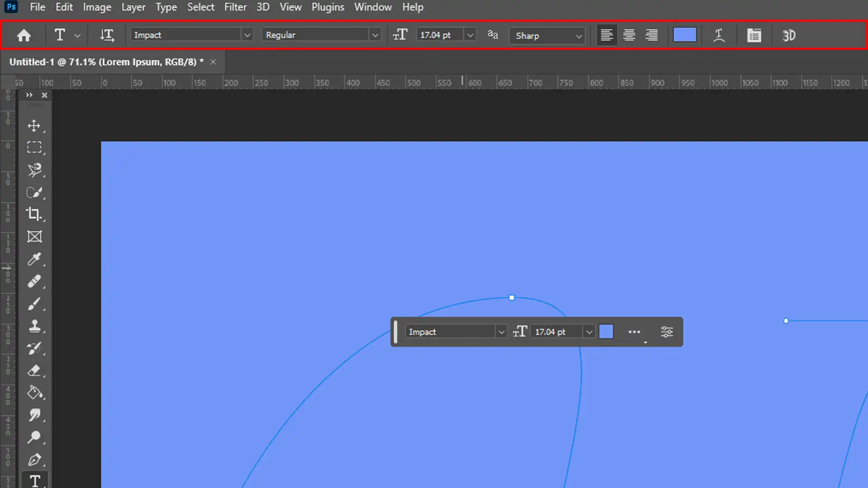Select the Move tool
Screen dimensions: 868x488
[35, 126]
